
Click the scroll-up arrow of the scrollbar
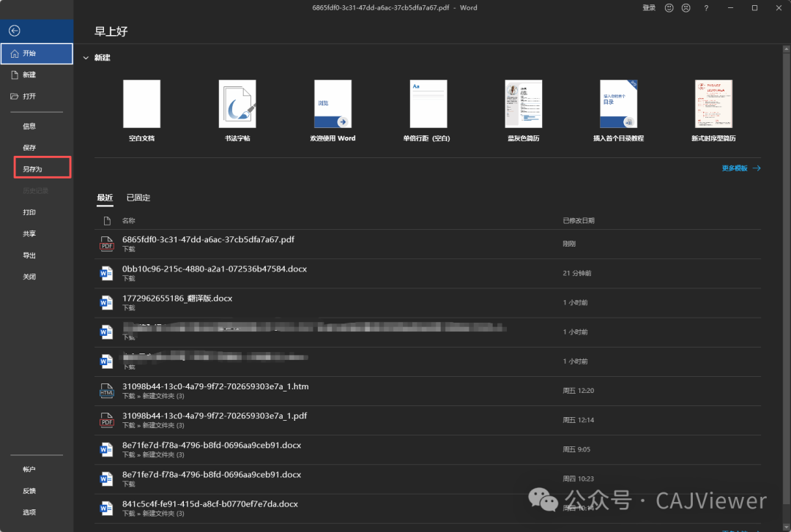[x=786, y=48]
